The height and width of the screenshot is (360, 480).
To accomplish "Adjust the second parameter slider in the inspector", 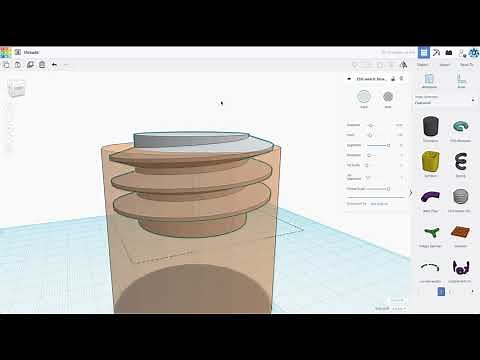I will [370, 135].
